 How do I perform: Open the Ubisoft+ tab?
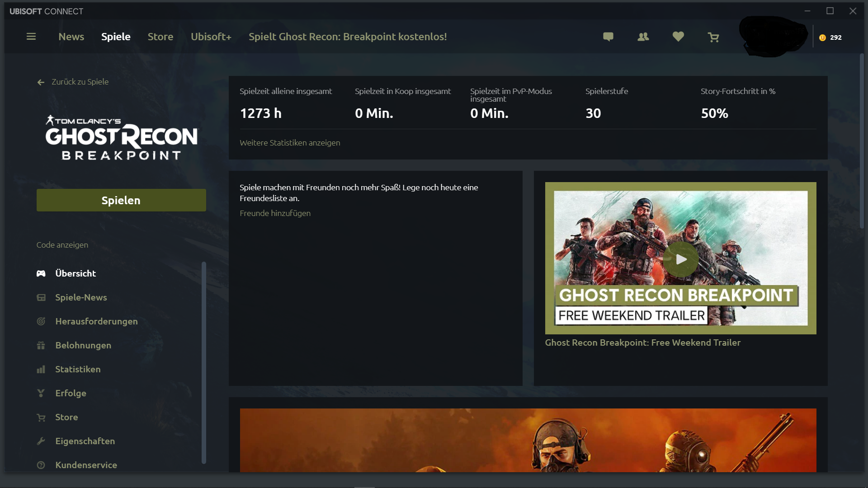coord(211,37)
